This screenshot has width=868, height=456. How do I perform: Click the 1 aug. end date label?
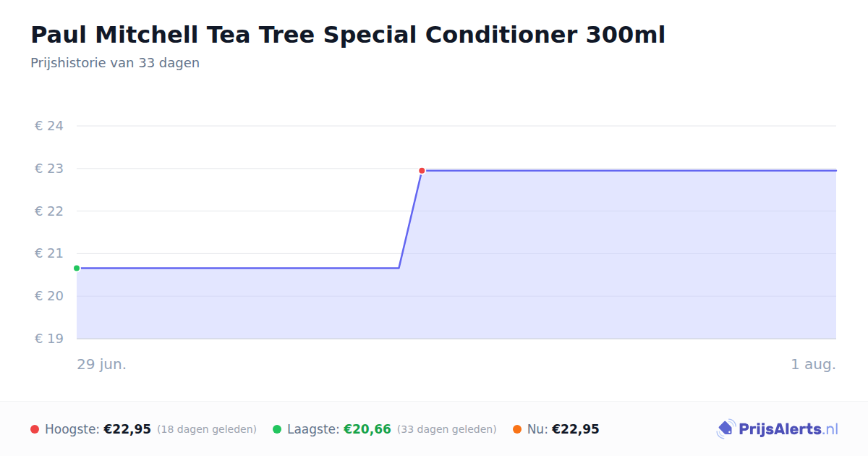(813, 364)
